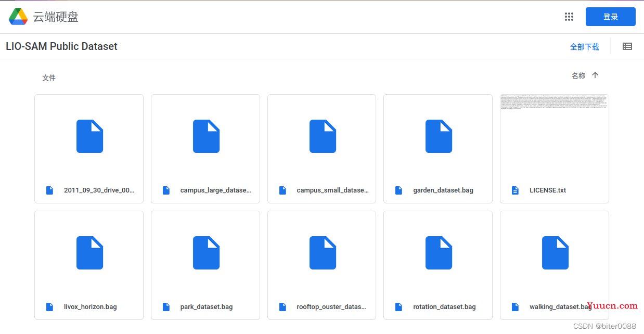Sort files by the 名称 column label
This screenshot has height=334, width=644.
578,76
